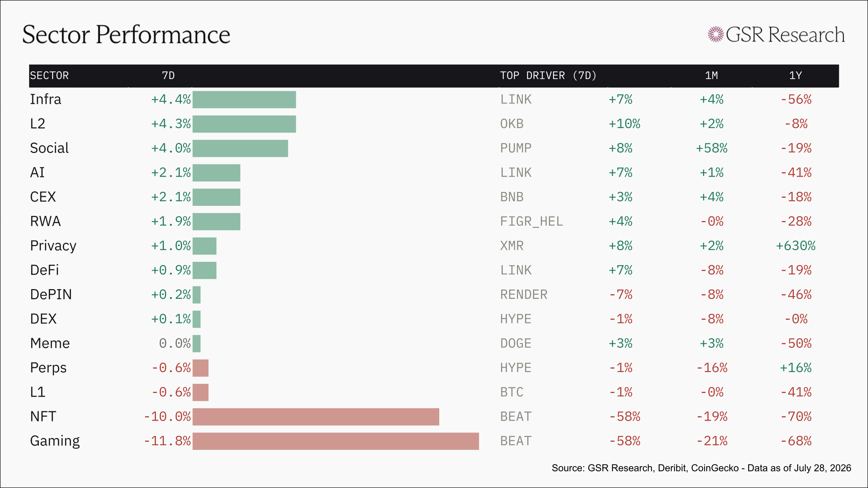Screen dimensions: 868x488
Task: Click the green Infra performance bar
Action: click(x=244, y=100)
